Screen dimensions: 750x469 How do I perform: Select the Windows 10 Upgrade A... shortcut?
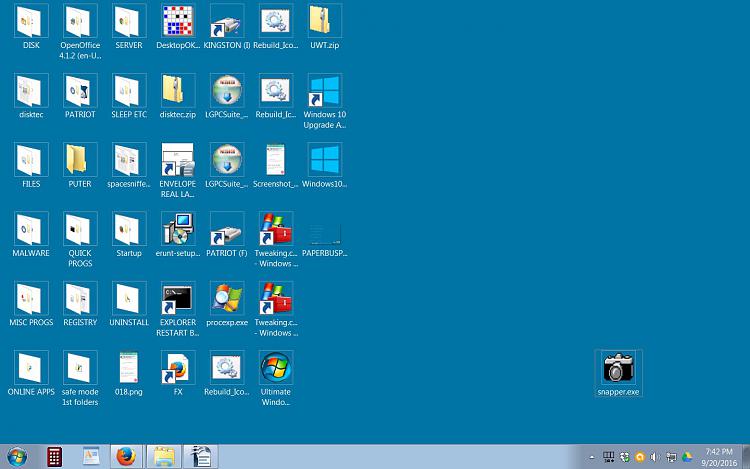click(x=324, y=90)
